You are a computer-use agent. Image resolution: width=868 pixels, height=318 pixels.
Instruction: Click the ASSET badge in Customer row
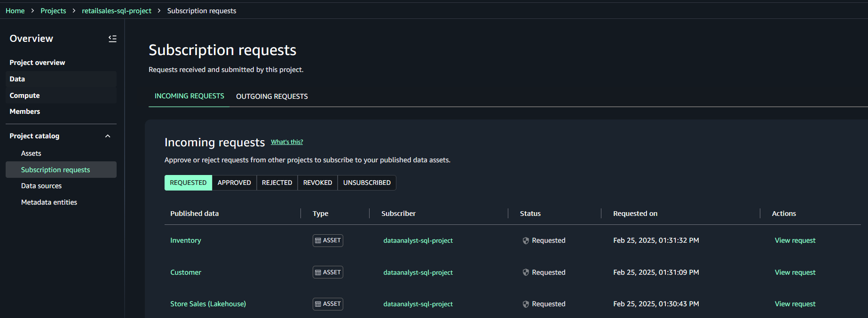[328, 272]
